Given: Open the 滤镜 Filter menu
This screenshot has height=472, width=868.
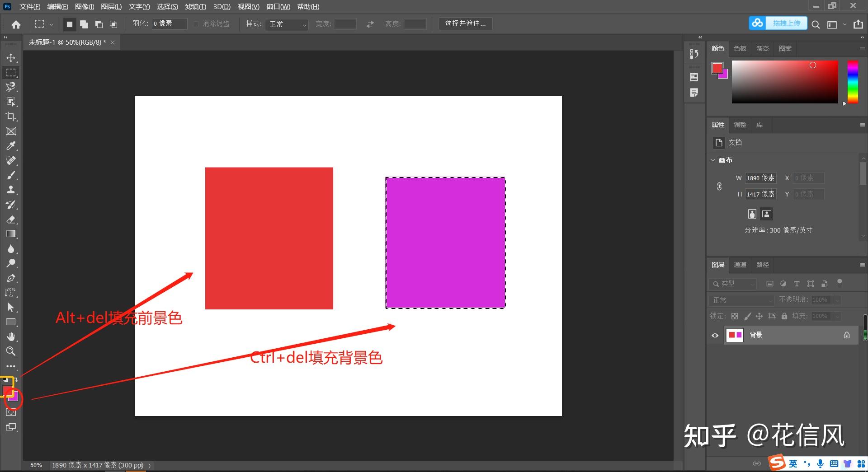Looking at the screenshot, I should tap(195, 7).
